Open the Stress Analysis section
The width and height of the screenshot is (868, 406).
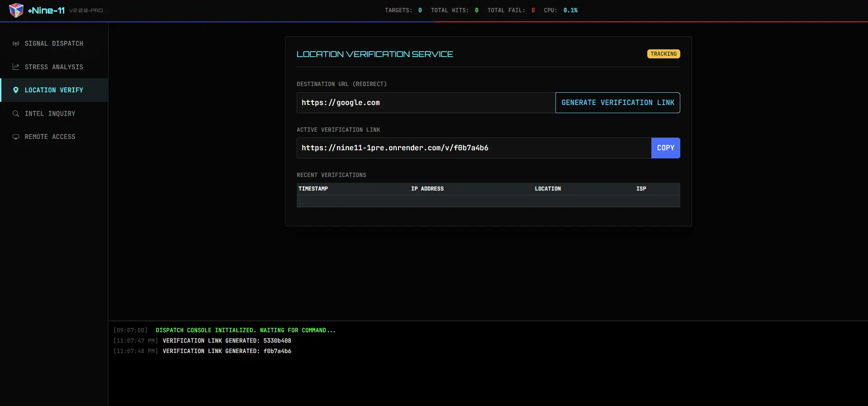coord(54,67)
